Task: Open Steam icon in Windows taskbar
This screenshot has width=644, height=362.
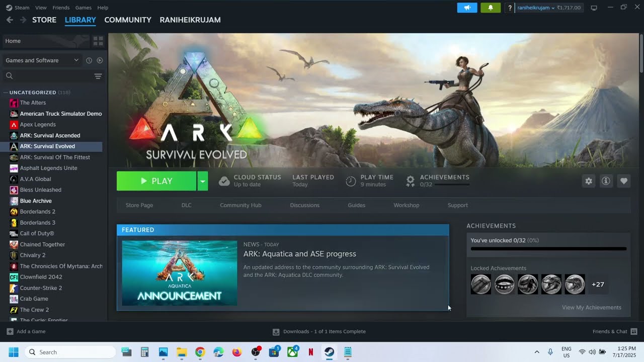Action: [329, 352]
